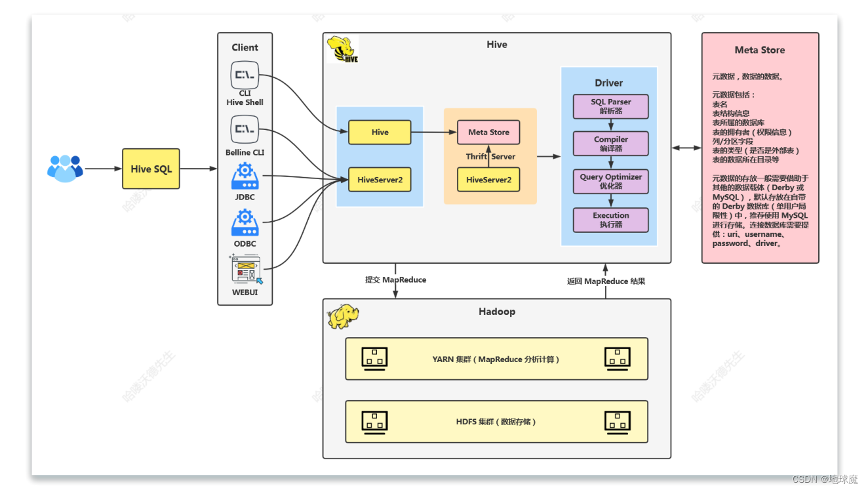Select the Compiler 编译器 box
This screenshot has width=868, height=490.
(611, 144)
